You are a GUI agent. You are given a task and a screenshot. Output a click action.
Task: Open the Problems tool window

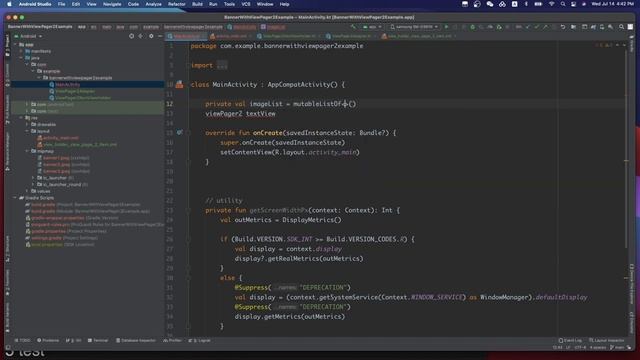coord(48,340)
